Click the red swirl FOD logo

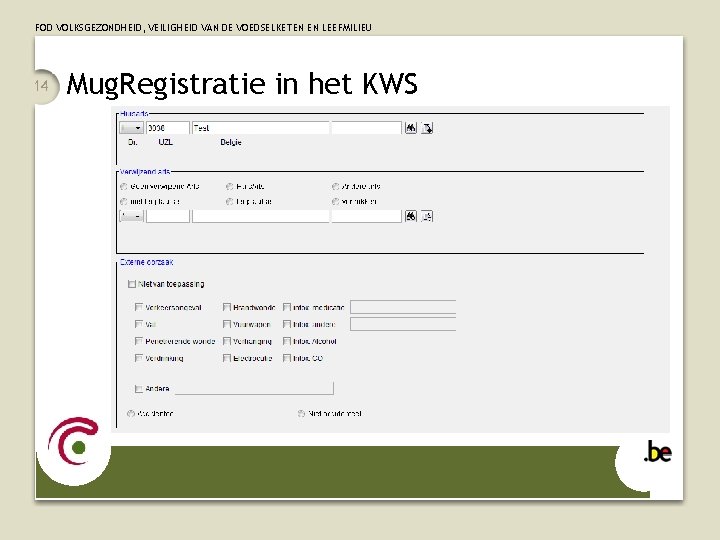(x=73, y=441)
